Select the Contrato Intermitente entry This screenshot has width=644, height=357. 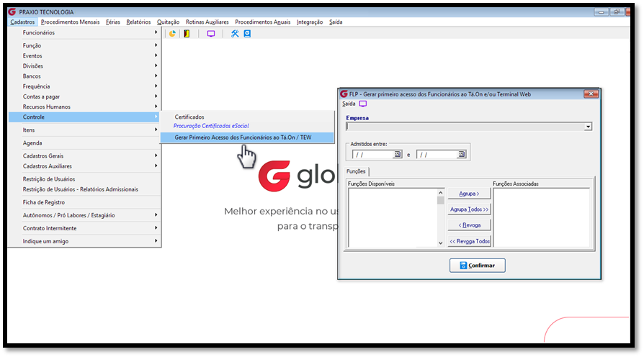click(84, 228)
